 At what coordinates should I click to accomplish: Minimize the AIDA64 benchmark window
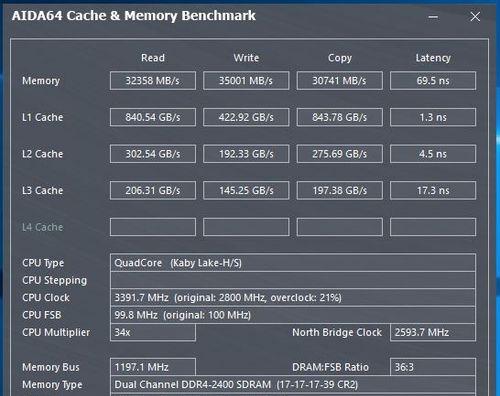coord(433,17)
